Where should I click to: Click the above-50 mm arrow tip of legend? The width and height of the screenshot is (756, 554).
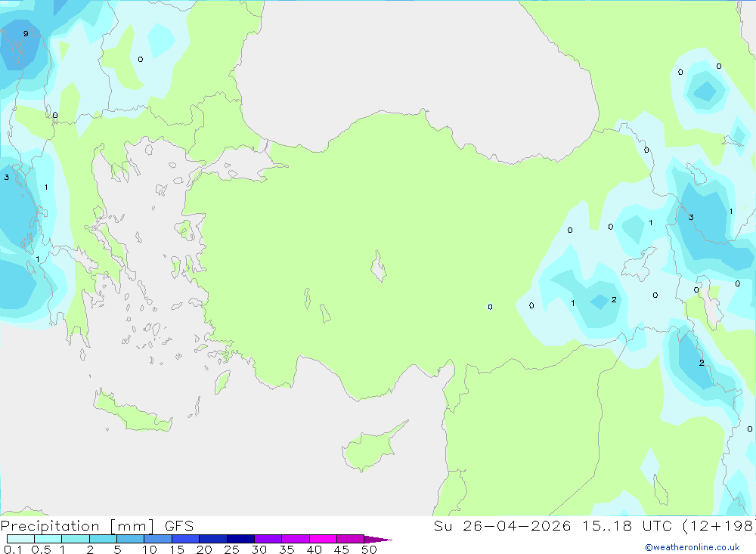378,539
